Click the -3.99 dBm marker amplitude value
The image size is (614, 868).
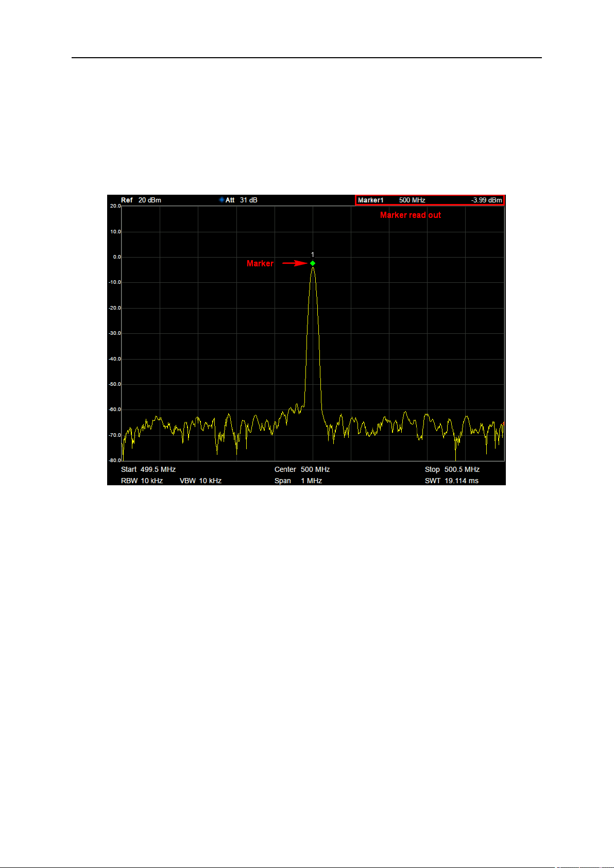[x=487, y=200]
